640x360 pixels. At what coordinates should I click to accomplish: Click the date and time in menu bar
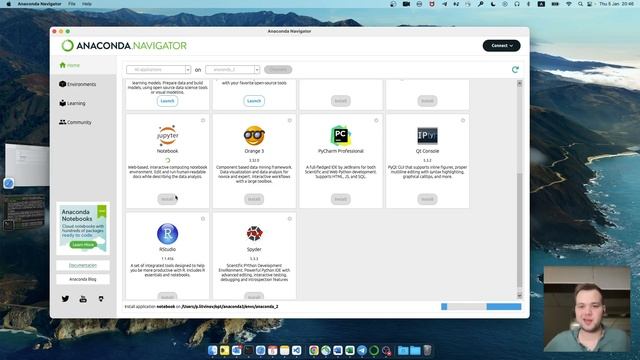[616, 4]
